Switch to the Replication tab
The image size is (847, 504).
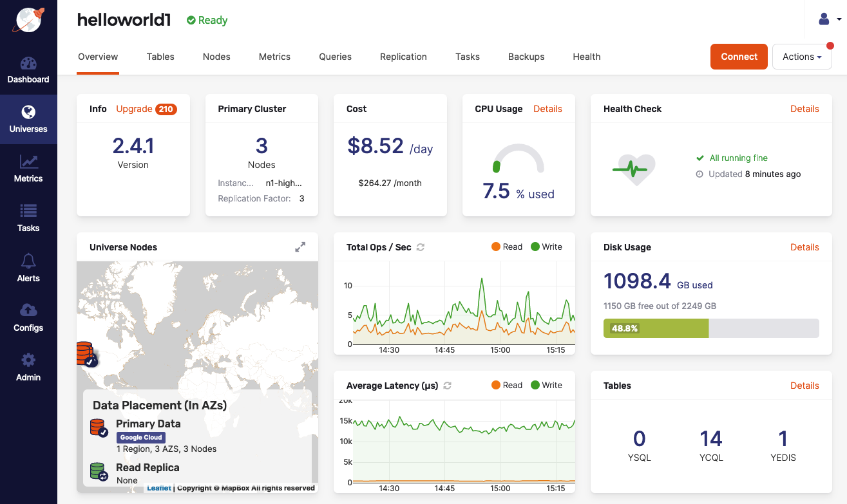point(403,57)
